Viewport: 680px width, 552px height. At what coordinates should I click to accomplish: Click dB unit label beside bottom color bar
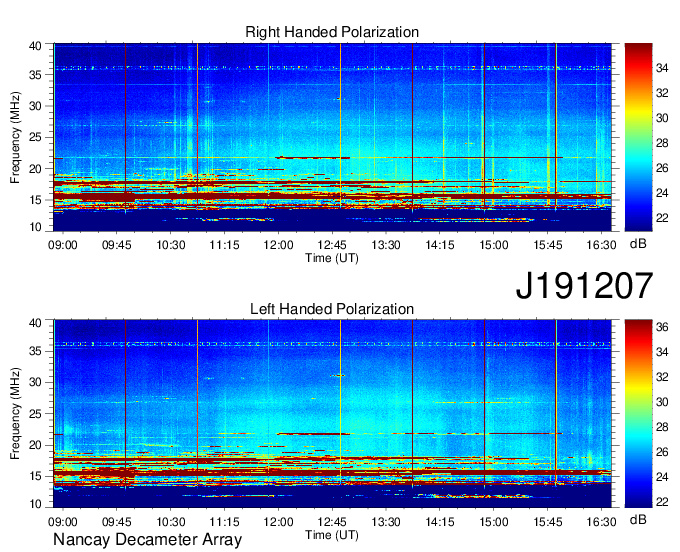tap(638, 519)
